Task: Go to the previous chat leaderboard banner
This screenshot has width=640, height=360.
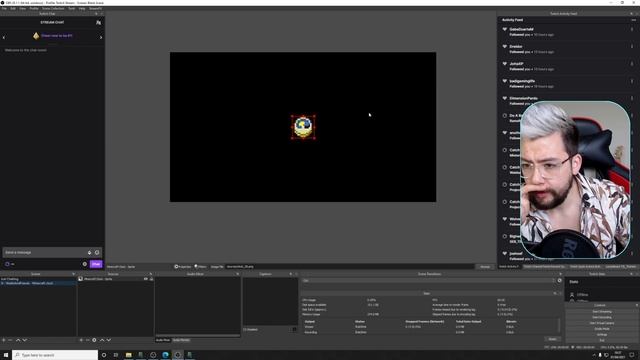Action: [x=4, y=37]
